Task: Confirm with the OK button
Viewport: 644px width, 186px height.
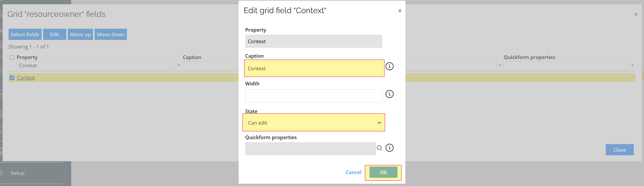Action: click(x=383, y=172)
